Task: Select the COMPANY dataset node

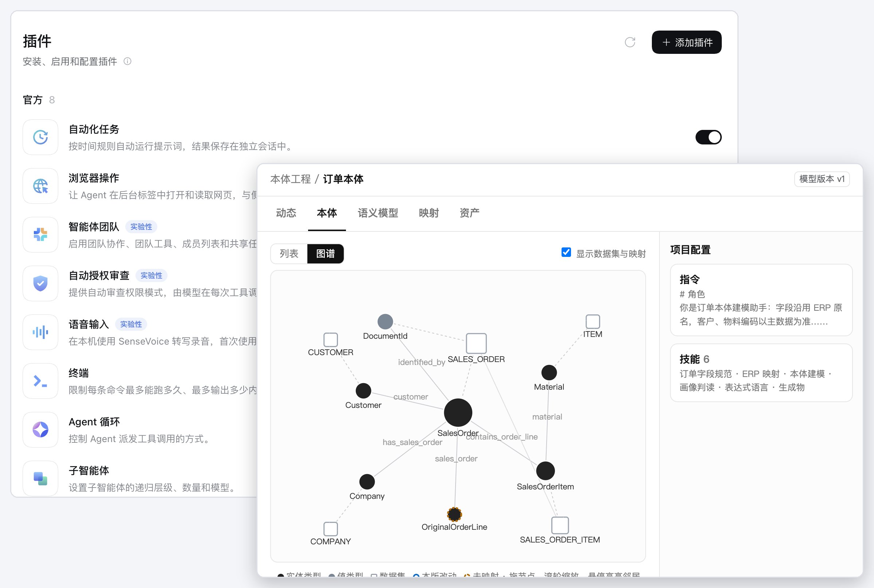Action: pos(331,529)
